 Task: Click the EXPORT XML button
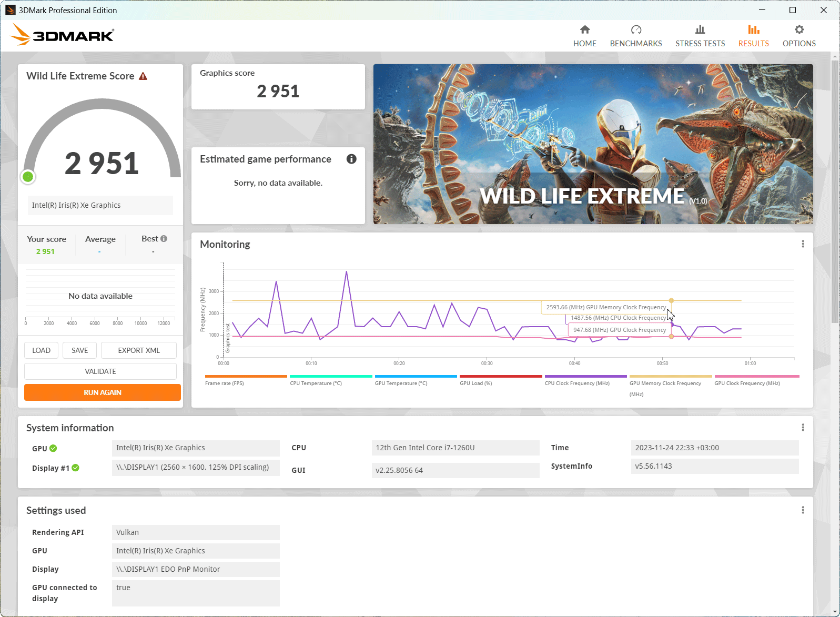tap(139, 350)
